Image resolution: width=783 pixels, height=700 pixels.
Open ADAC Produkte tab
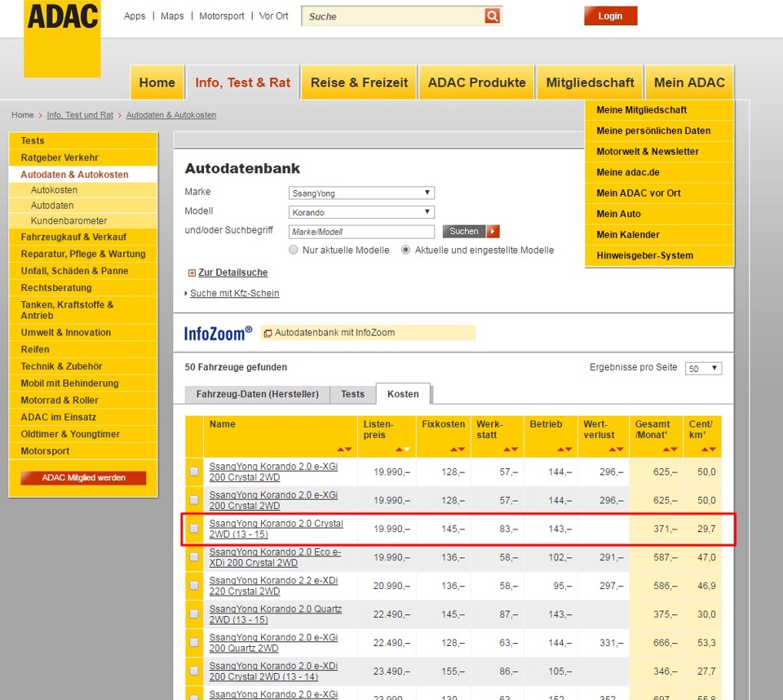pyautogui.click(x=477, y=82)
